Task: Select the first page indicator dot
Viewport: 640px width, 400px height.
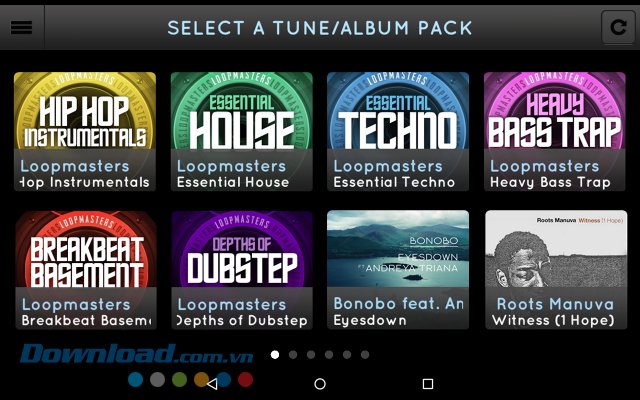Action: pyautogui.click(x=275, y=355)
